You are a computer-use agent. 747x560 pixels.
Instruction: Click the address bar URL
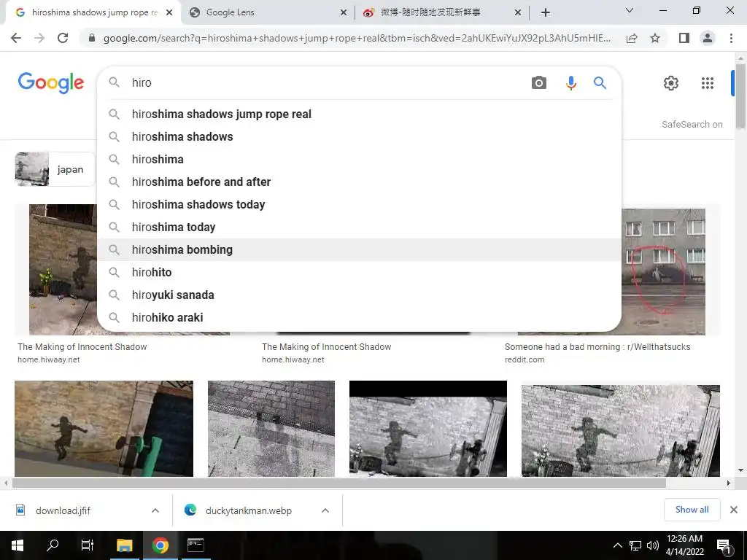[x=356, y=38]
